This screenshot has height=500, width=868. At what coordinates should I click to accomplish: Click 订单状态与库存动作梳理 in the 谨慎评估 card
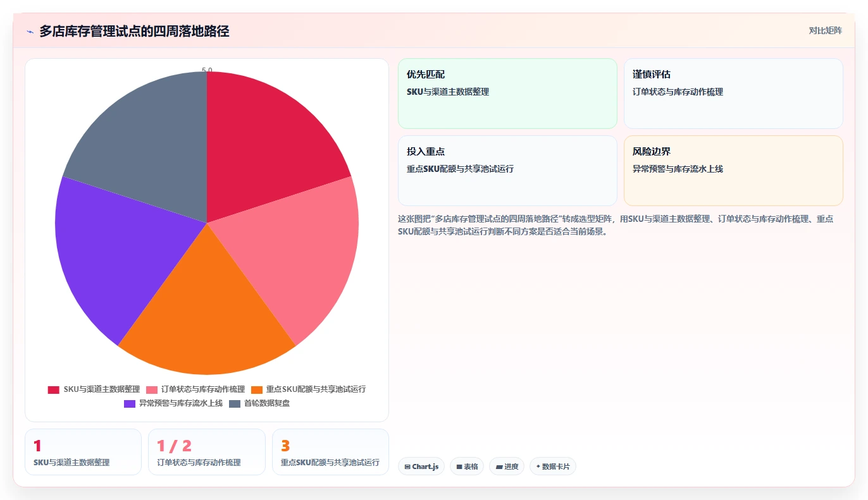coord(678,92)
